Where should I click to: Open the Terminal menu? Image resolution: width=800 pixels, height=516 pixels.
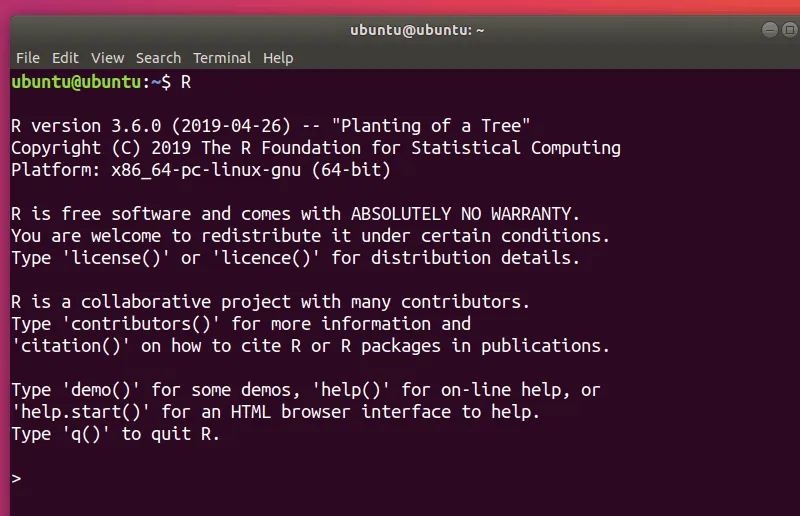tap(222, 58)
